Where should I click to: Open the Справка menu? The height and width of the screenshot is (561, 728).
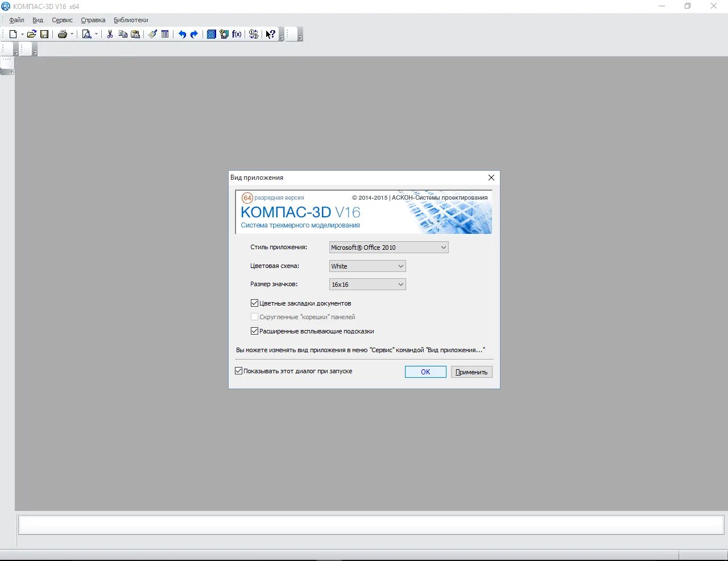point(93,20)
